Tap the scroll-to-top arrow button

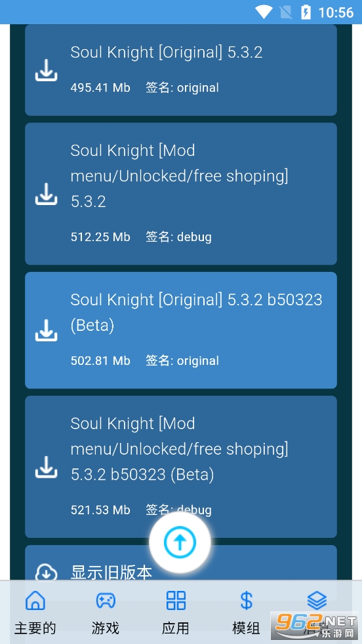coord(180,542)
